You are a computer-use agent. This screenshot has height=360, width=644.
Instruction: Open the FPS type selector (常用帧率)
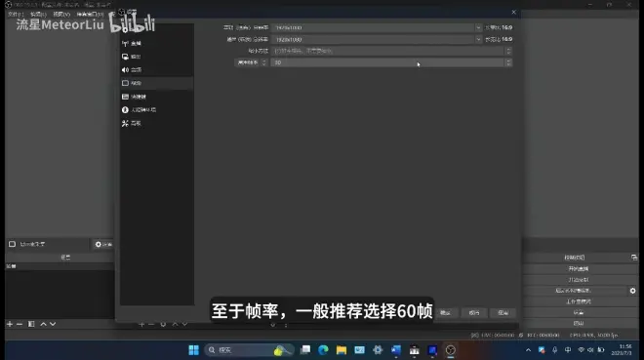point(252,62)
